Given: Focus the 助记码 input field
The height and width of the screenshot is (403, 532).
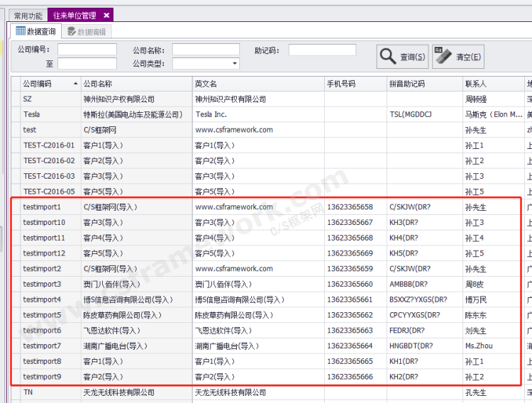Looking at the screenshot, I should click(x=322, y=50).
